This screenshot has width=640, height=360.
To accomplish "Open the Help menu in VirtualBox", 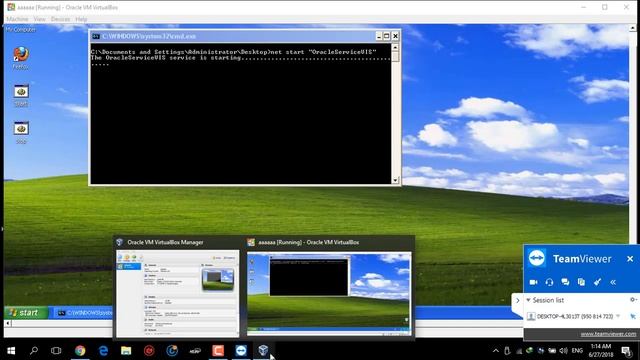I will coord(81,19).
